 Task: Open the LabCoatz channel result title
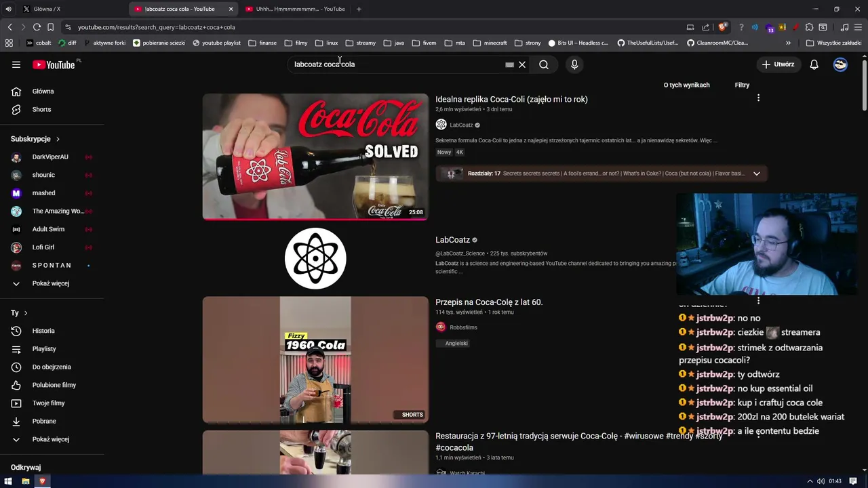[x=452, y=240]
